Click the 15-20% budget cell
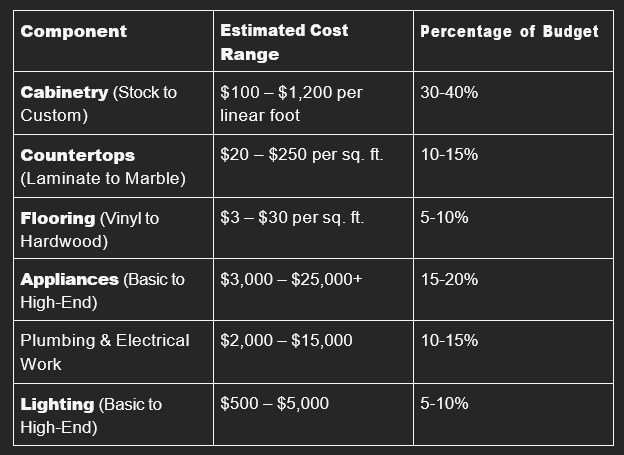624x455 pixels. click(450, 279)
